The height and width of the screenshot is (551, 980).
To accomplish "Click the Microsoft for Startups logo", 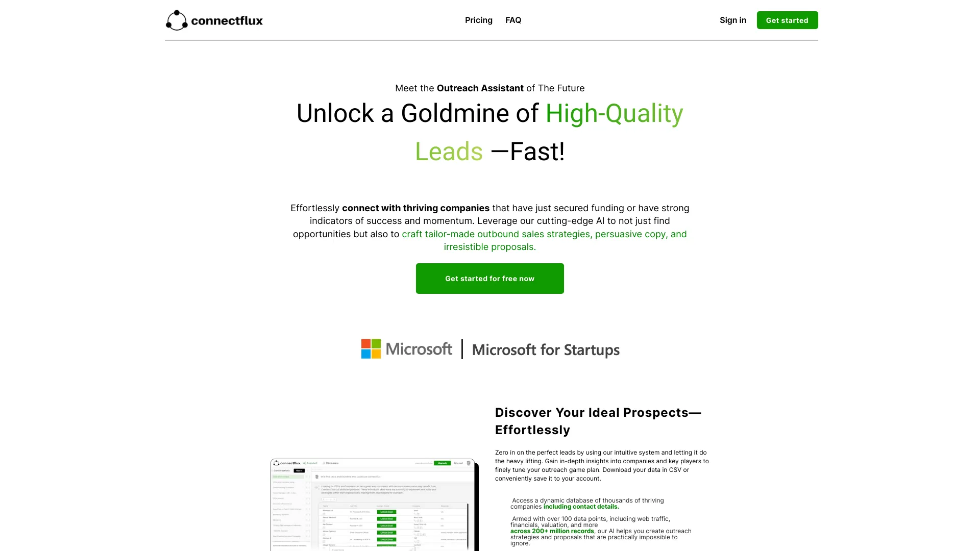I will [x=490, y=348].
